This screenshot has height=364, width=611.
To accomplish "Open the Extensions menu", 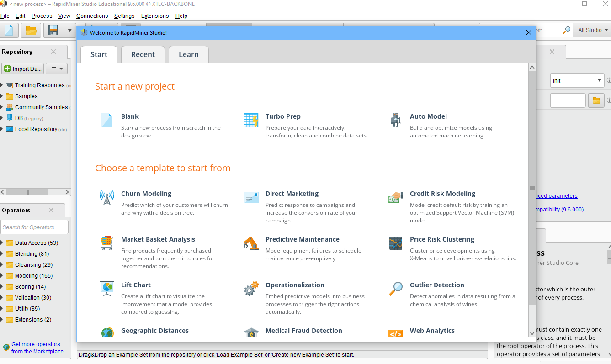I will coord(155,16).
